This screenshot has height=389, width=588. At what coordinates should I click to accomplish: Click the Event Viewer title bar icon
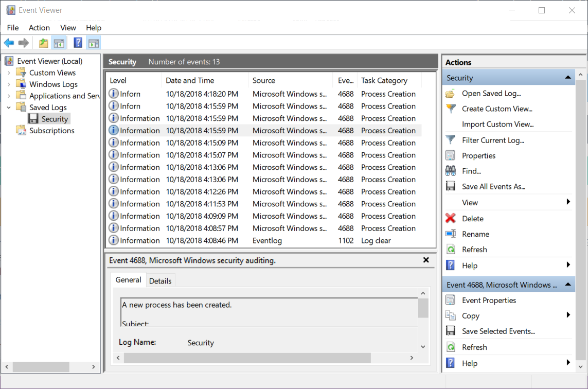coord(11,10)
